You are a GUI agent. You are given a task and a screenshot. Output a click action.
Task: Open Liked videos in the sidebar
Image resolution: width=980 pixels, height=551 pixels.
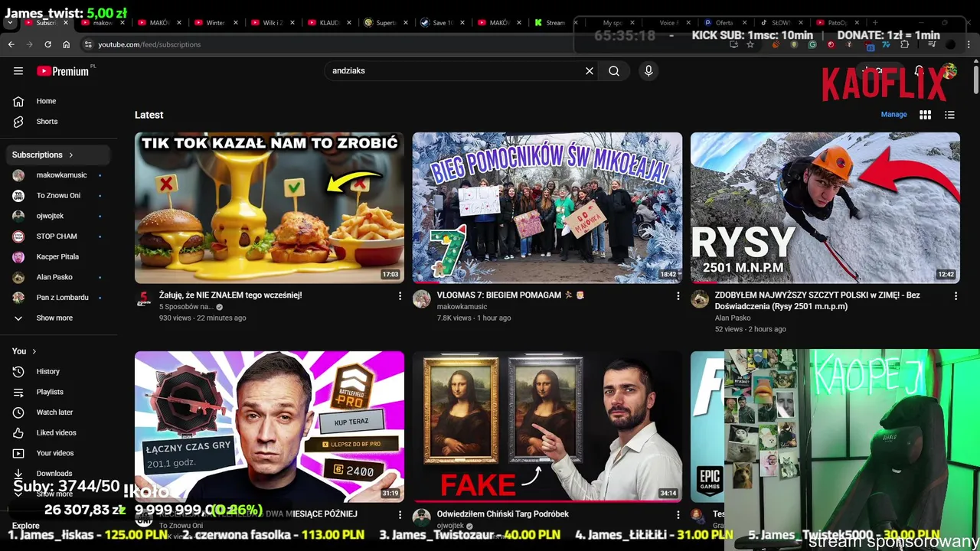tap(58, 432)
